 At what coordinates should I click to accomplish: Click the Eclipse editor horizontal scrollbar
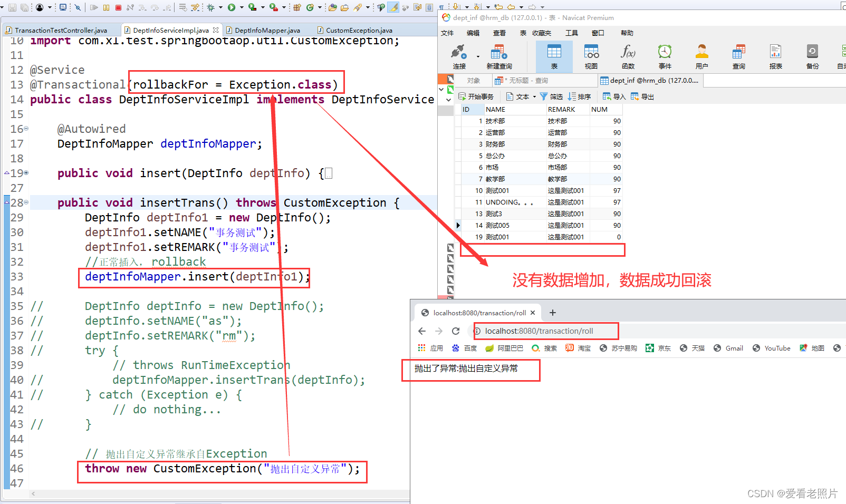click(x=220, y=494)
